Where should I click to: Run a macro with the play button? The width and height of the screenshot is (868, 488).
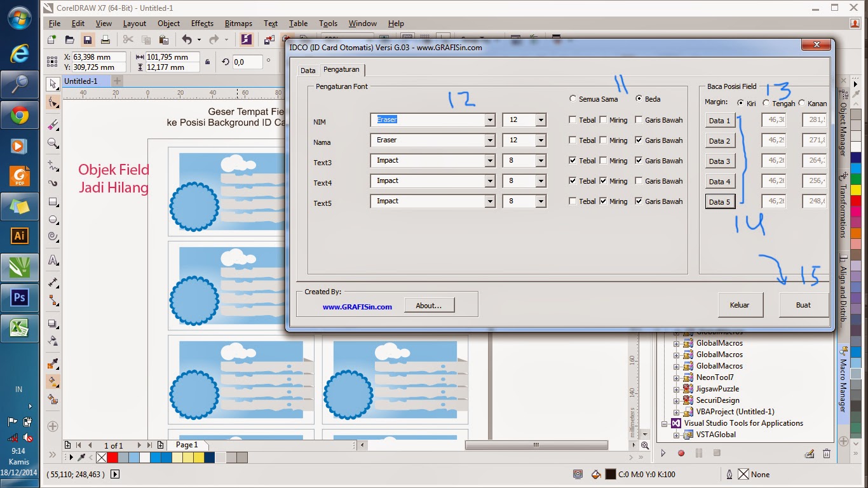[663, 453]
